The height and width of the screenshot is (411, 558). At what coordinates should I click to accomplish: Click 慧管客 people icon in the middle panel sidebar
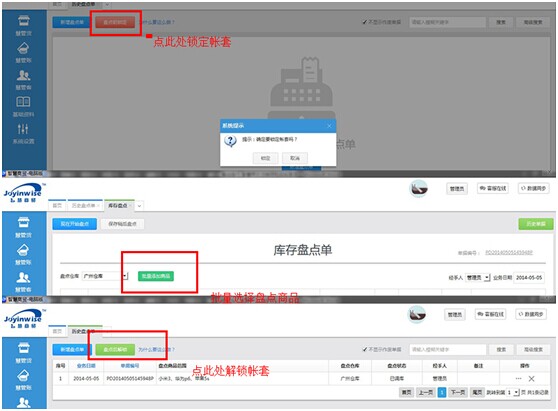tap(23, 277)
